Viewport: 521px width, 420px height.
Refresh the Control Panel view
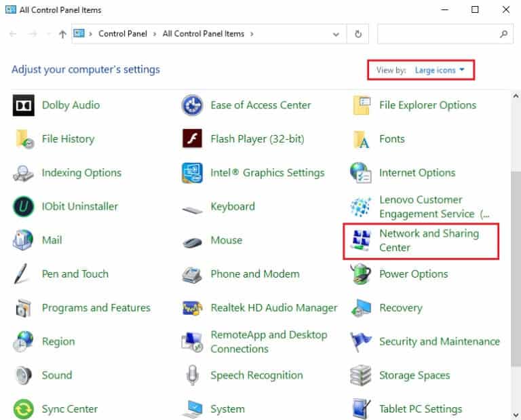pos(358,34)
